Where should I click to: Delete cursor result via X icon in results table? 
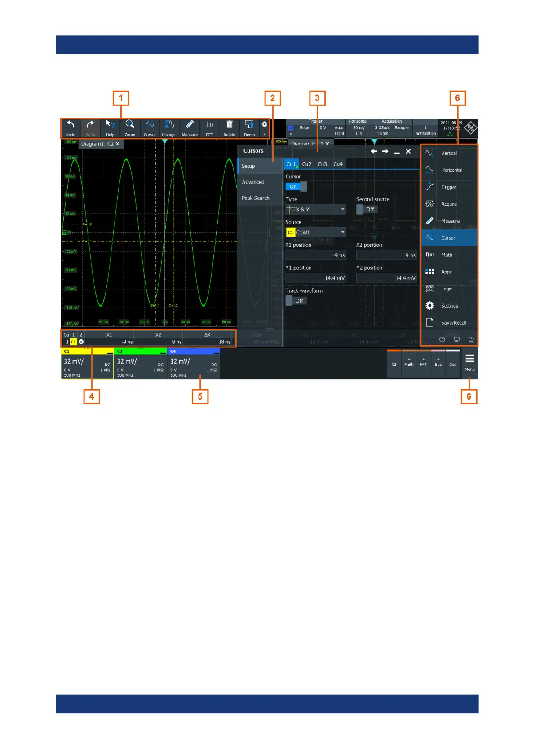pyautogui.click(x=81, y=342)
